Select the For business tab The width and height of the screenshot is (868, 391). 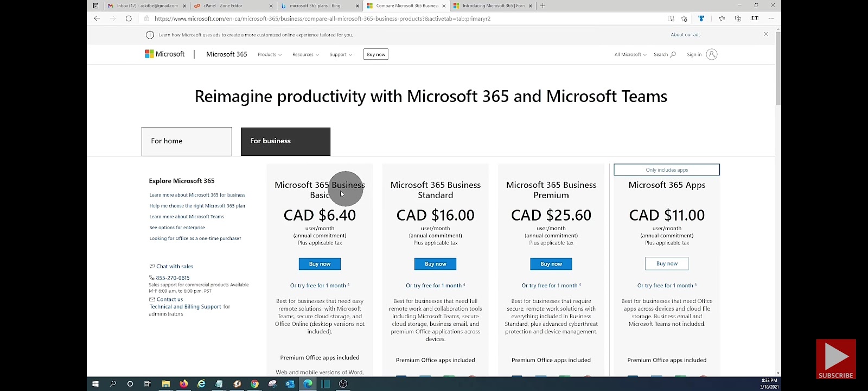pyautogui.click(x=285, y=141)
